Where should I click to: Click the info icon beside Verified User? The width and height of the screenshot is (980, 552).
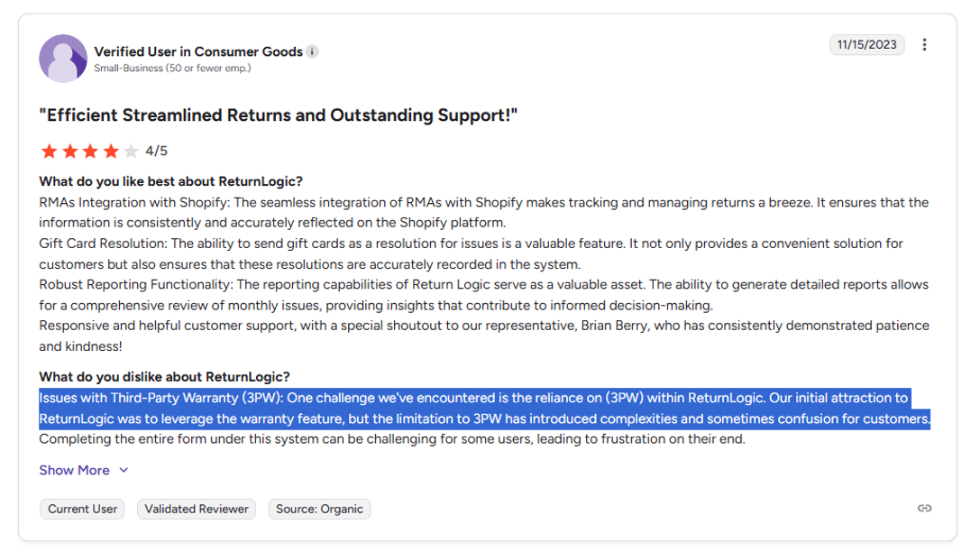312,51
